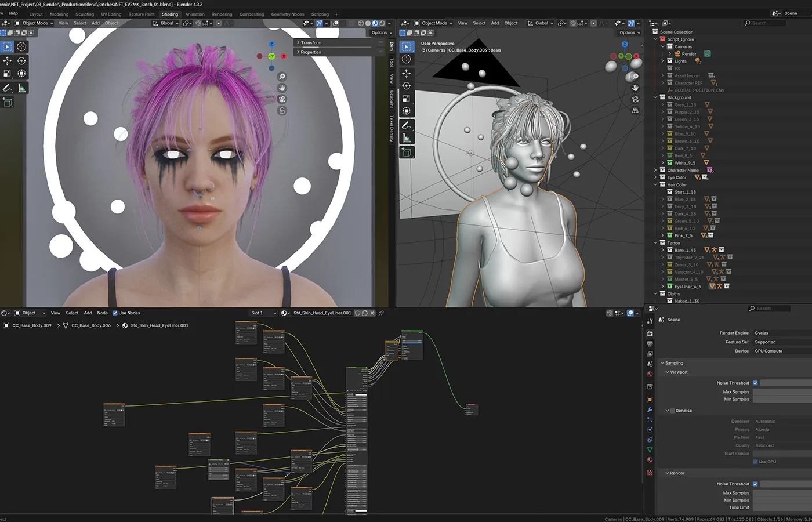Select the Add Cube tool in left viewport
Image resolution: width=812 pixels, height=522 pixels.
click(7, 102)
